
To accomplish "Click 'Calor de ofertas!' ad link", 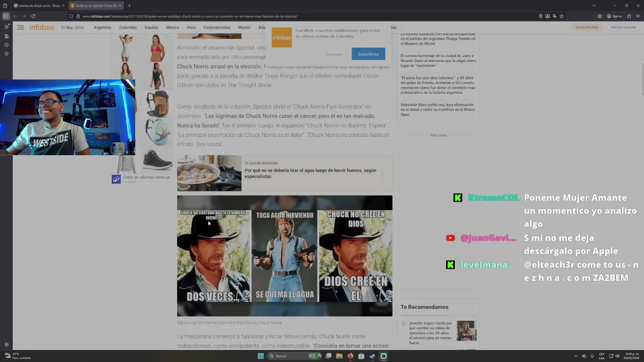I will point(146,177).
